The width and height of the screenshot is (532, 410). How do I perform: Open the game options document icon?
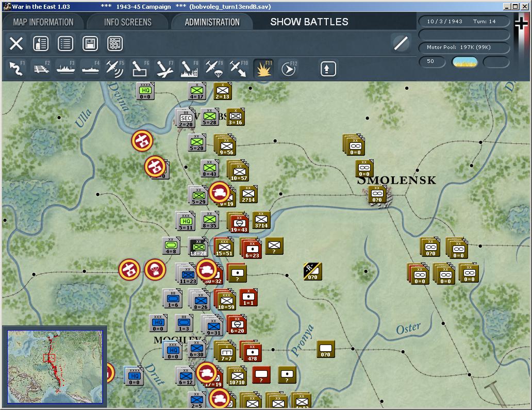tap(41, 44)
